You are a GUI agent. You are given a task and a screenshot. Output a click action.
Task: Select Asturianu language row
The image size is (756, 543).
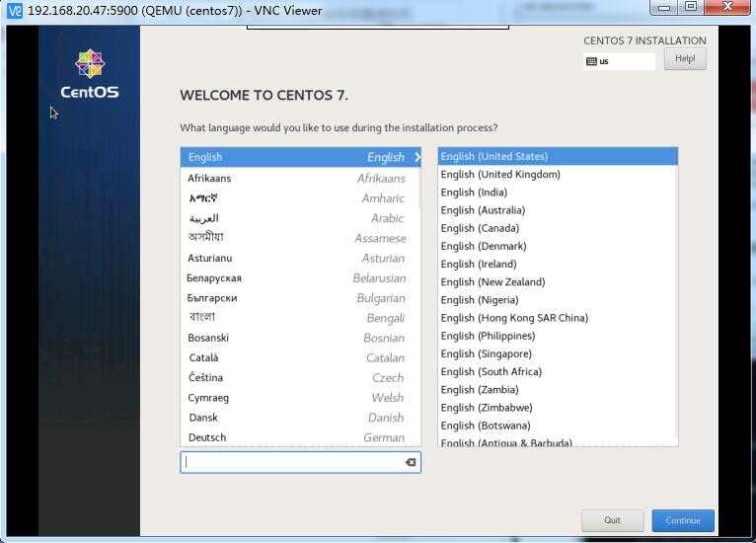click(x=300, y=258)
